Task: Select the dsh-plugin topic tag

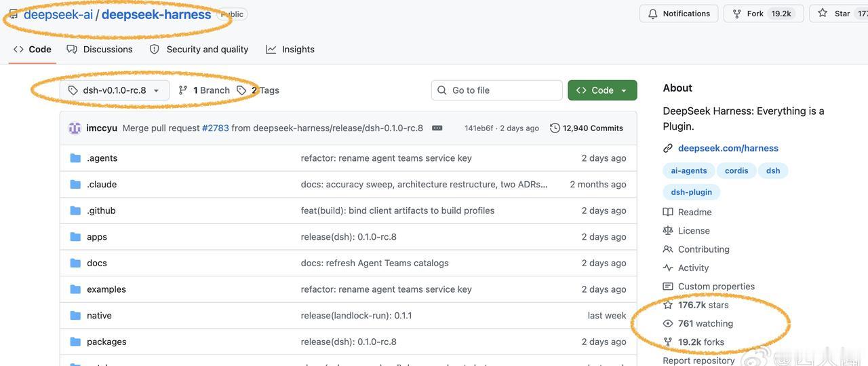Action: click(x=691, y=192)
